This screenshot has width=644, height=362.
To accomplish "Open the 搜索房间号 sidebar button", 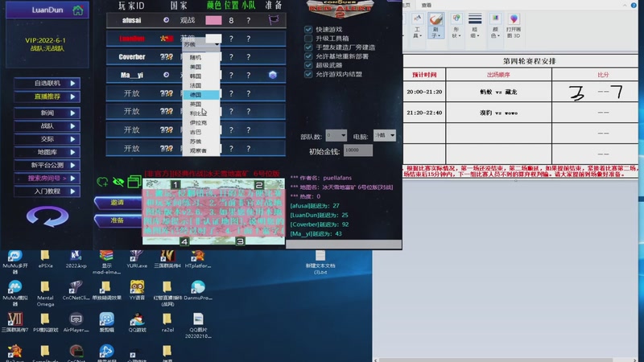I will 47,179.
